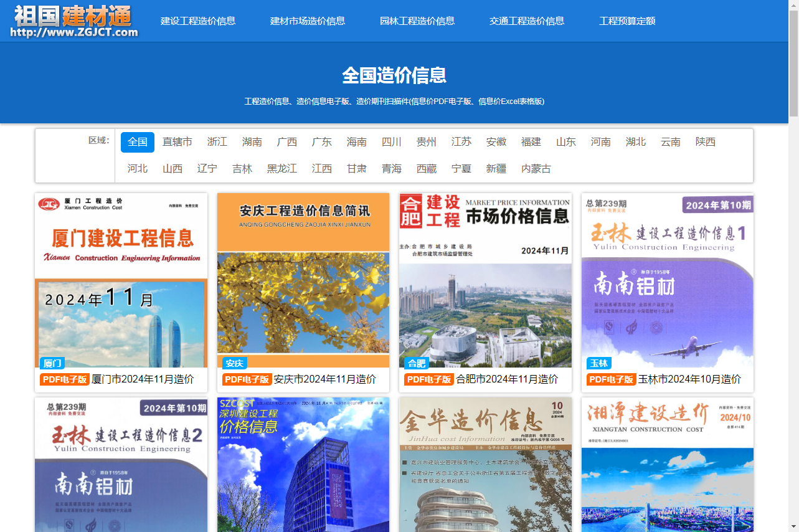Click the 厦门 city tag badge
This screenshot has width=799, height=532.
pos(52,363)
